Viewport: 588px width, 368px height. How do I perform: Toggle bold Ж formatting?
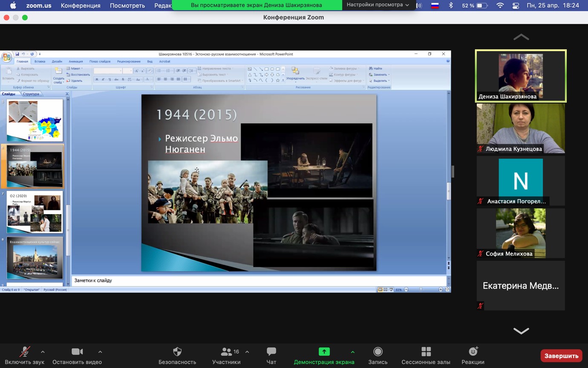tap(97, 79)
